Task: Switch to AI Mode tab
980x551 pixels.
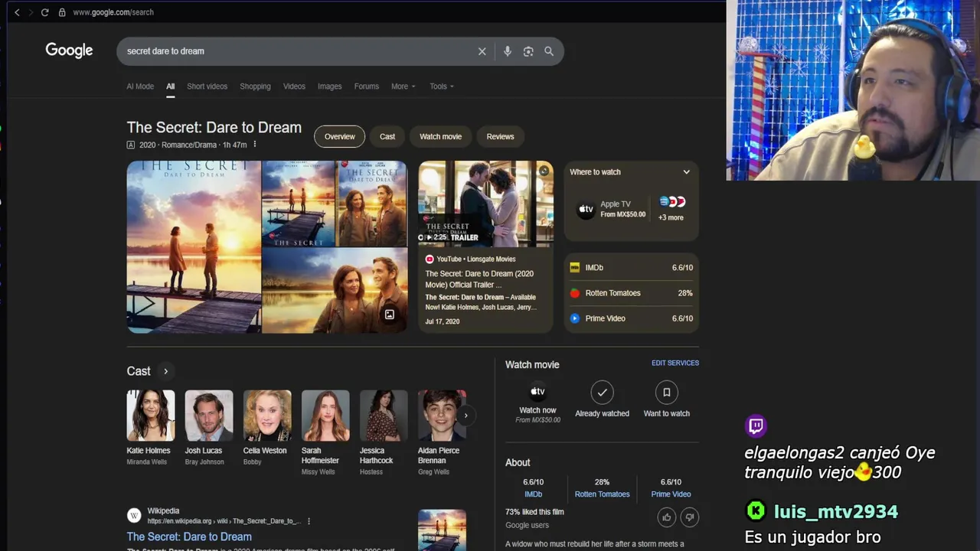Action: click(140, 86)
